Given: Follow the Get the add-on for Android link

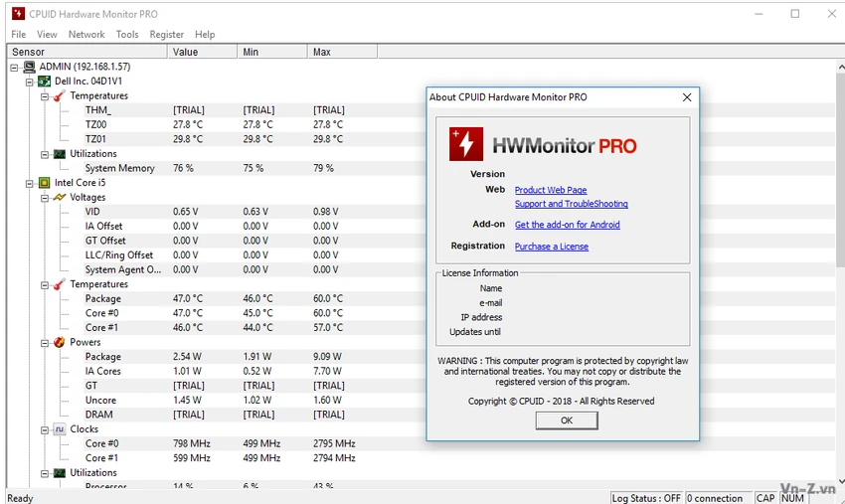Looking at the screenshot, I should (567, 225).
